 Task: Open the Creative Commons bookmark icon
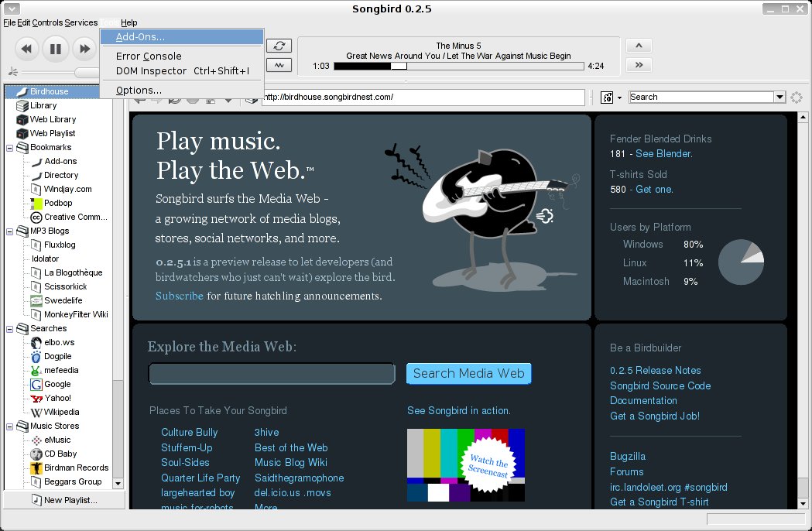36,217
